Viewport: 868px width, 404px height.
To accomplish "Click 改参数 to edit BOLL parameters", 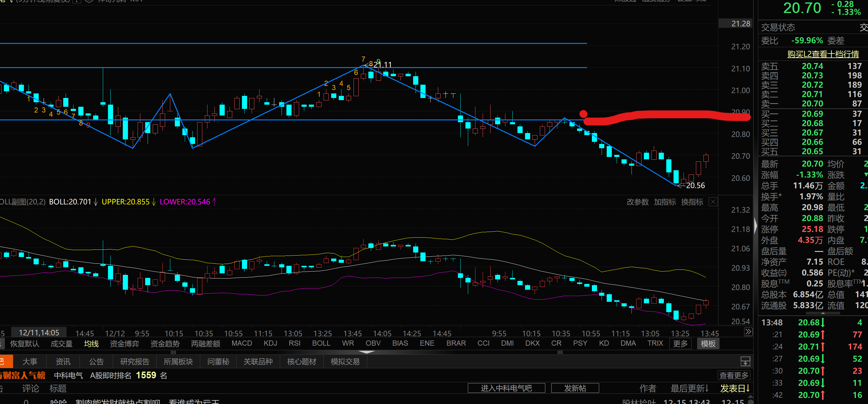I will (638, 202).
